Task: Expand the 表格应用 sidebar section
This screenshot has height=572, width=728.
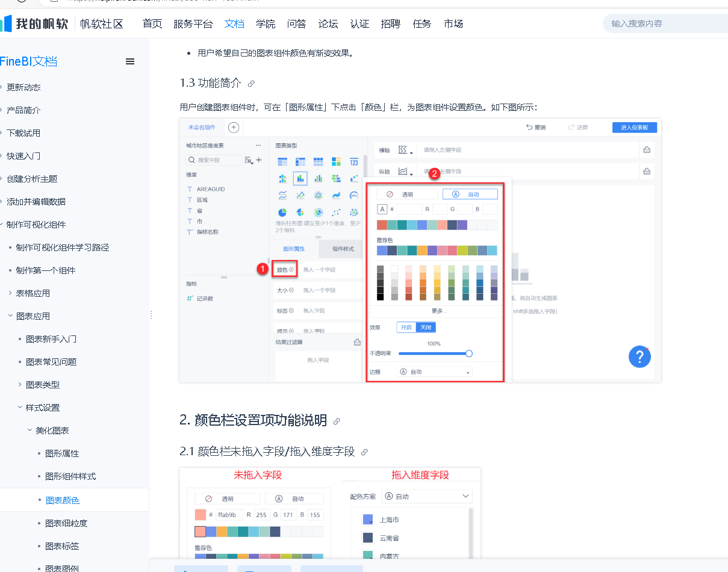Action: click(x=10, y=293)
